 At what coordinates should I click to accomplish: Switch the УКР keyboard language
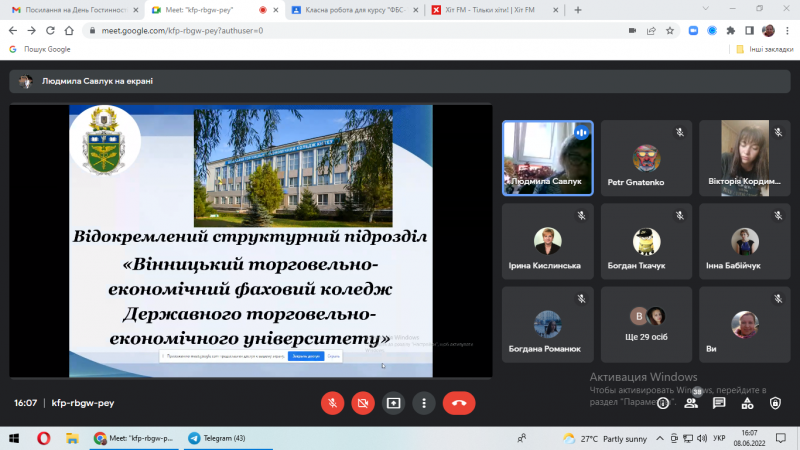tap(719, 438)
